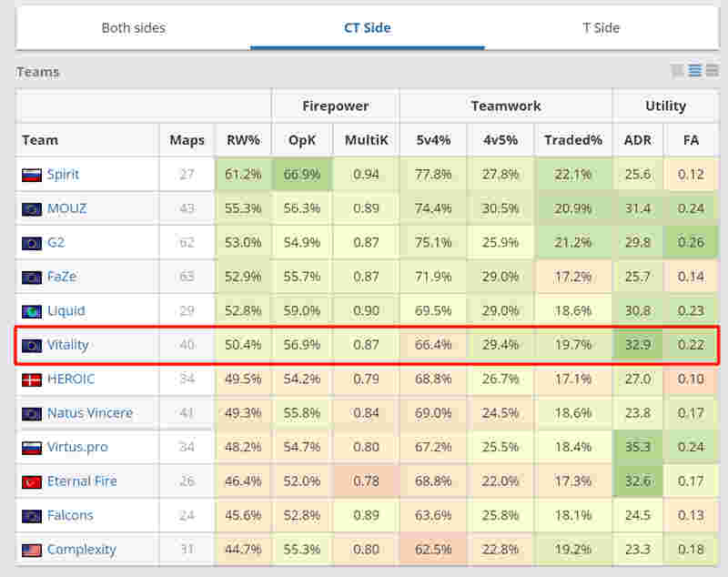The width and height of the screenshot is (728, 577).
Task: Click the Russian flag next to Spirit
Action: (x=32, y=175)
